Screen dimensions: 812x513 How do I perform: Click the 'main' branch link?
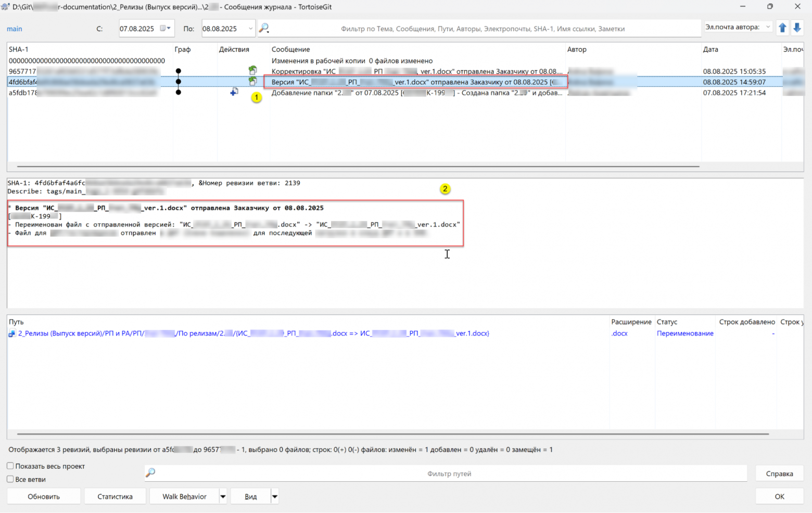point(15,29)
